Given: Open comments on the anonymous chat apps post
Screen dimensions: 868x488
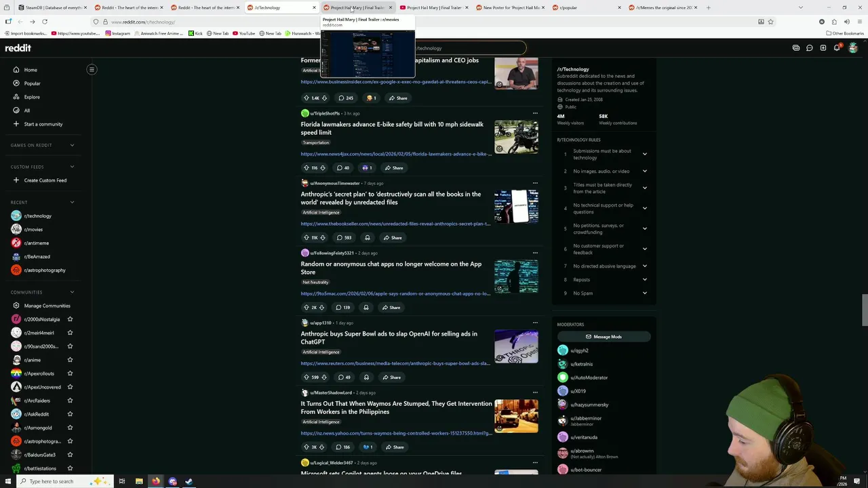Looking at the screenshot, I should [x=342, y=307].
